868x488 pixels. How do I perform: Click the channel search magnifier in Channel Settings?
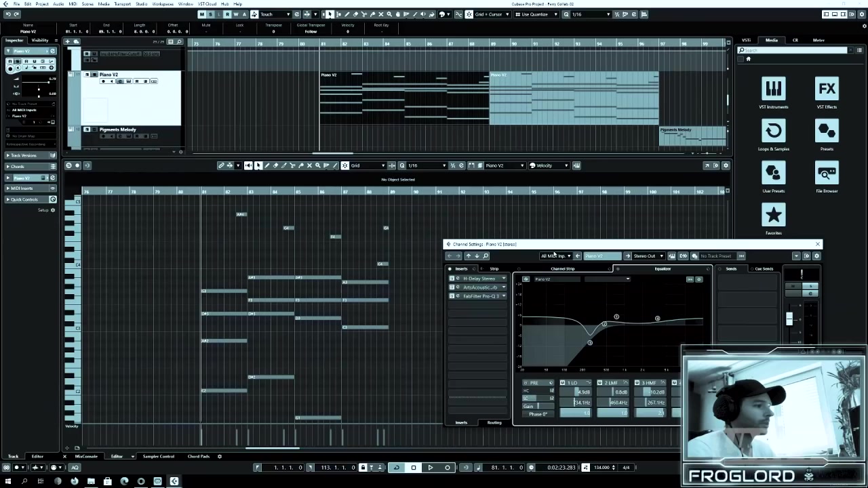pos(486,256)
